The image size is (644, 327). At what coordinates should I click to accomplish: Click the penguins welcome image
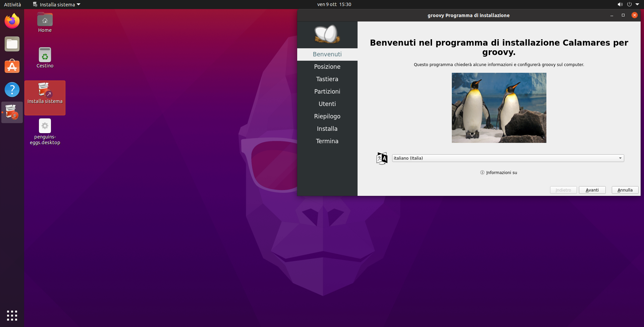coord(499,108)
